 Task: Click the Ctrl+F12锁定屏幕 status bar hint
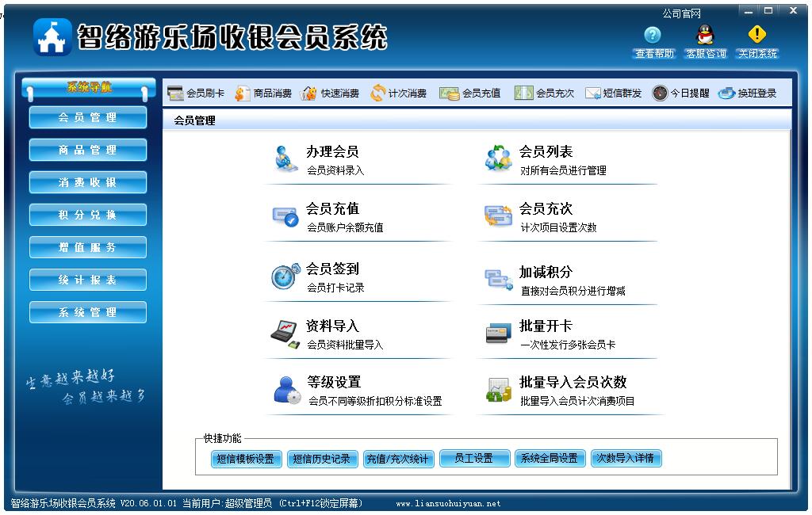click(321, 503)
